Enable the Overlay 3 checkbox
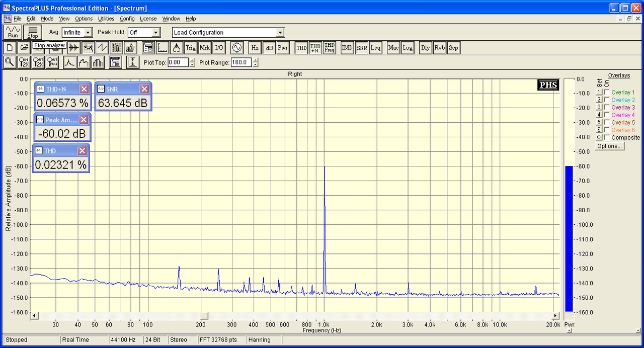Viewport: 644px width, 348px height. tap(607, 108)
